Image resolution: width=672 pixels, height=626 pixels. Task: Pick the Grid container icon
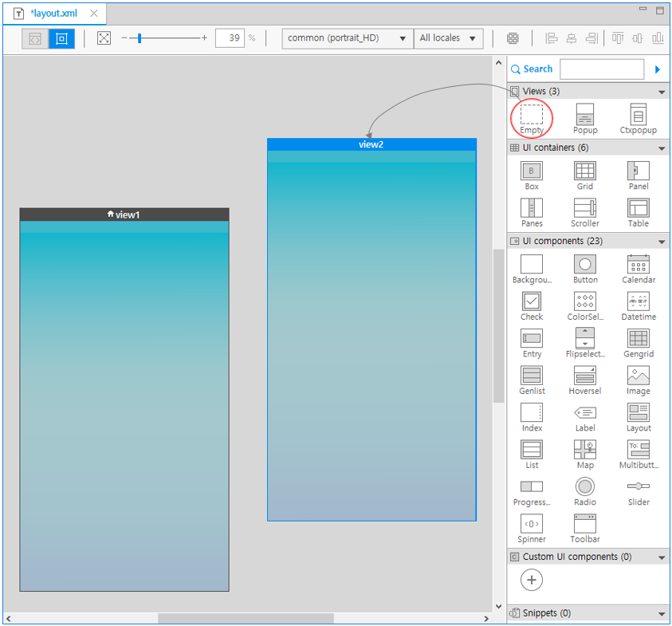pos(585,171)
